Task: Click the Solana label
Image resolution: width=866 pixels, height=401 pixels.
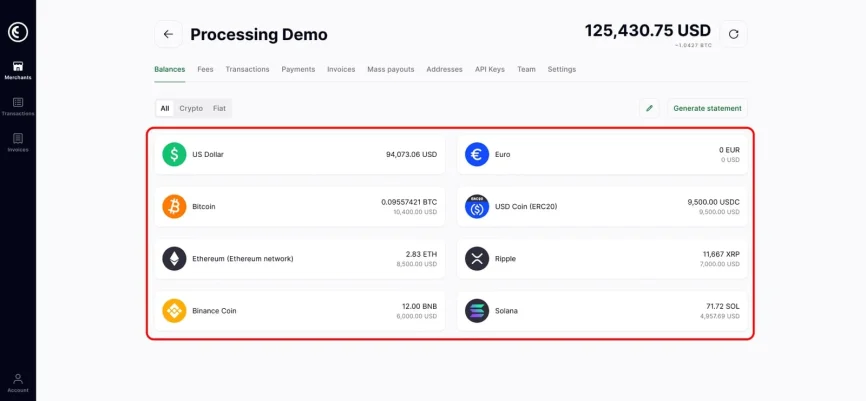Action: [x=506, y=311]
